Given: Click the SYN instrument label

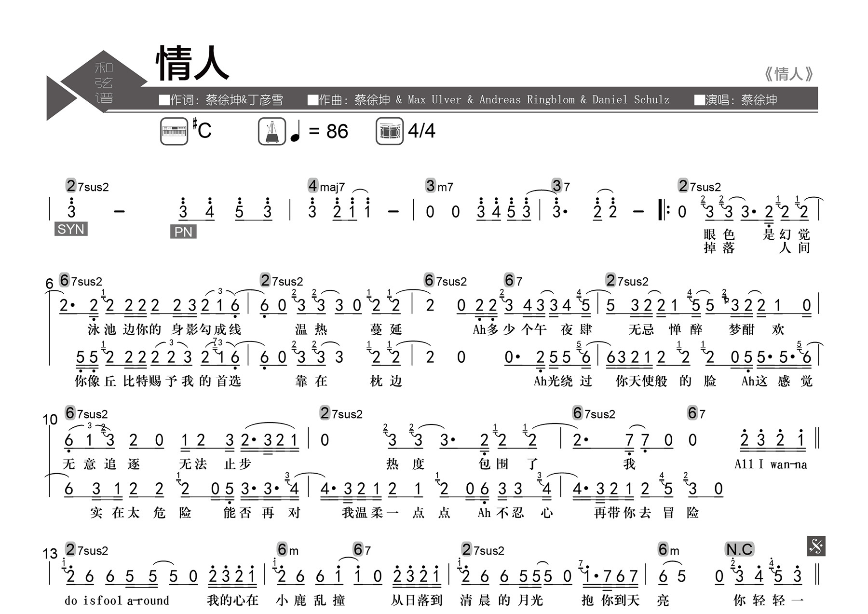Looking at the screenshot, I should tap(71, 229).
